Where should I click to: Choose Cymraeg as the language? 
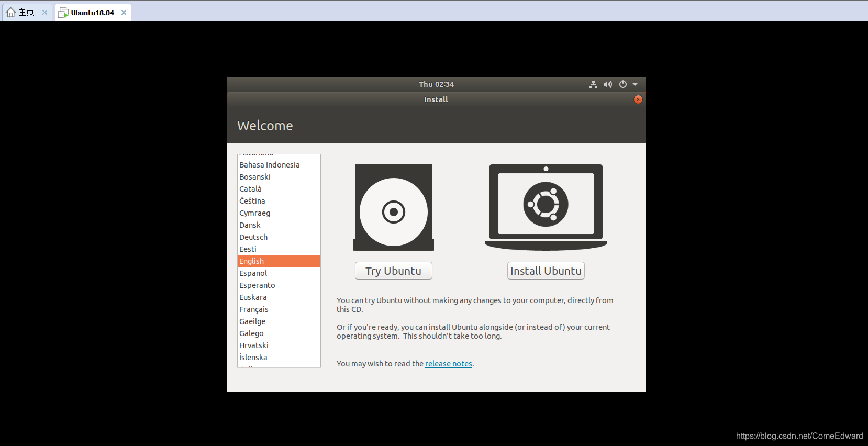pos(279,213)
